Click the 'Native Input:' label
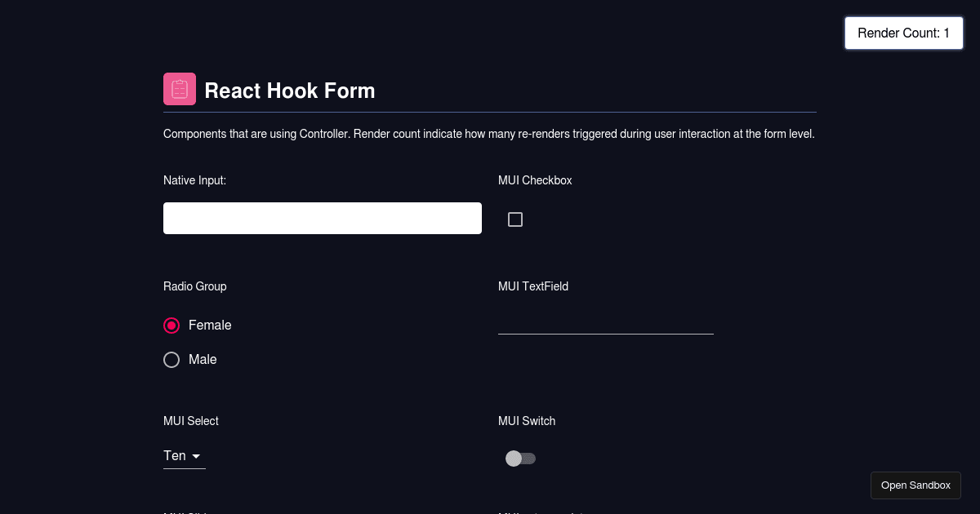 click(x=194, y=180)
